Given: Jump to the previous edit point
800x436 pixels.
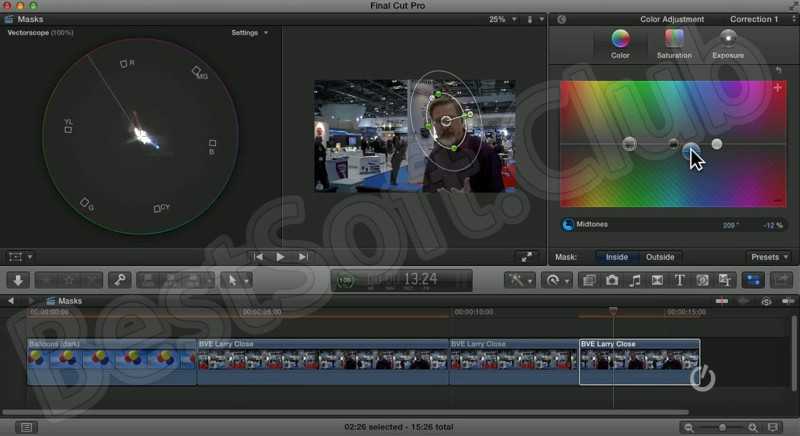Looking at the screenshot, I should tap(259, 257).
